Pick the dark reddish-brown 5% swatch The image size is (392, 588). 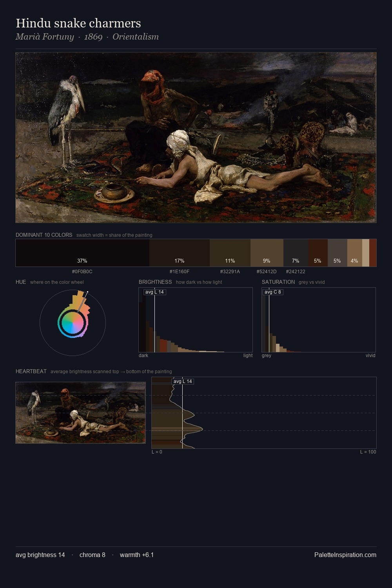pyautogui.click(x=318, y=253)
